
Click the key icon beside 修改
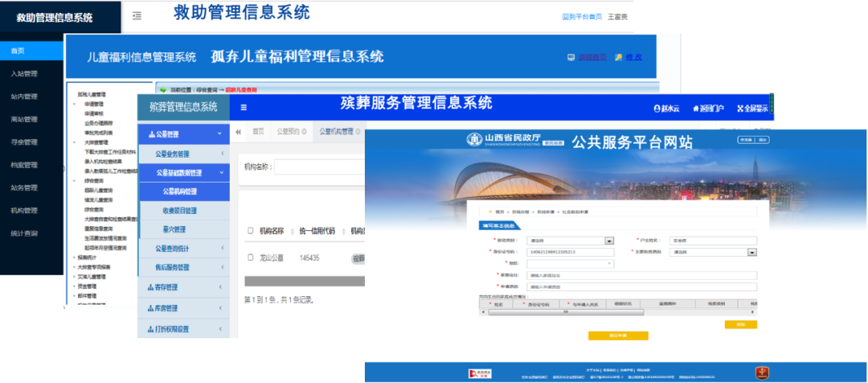(x=618, y=57)
